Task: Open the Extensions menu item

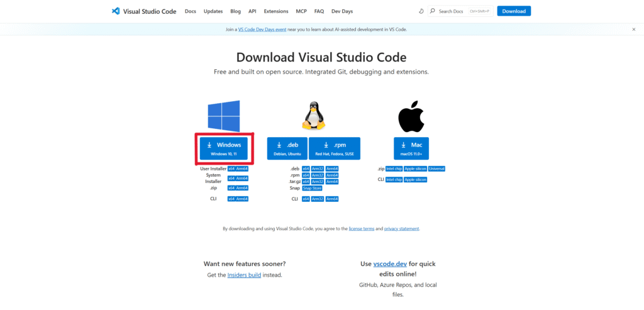Action: (x=276, y=11)
